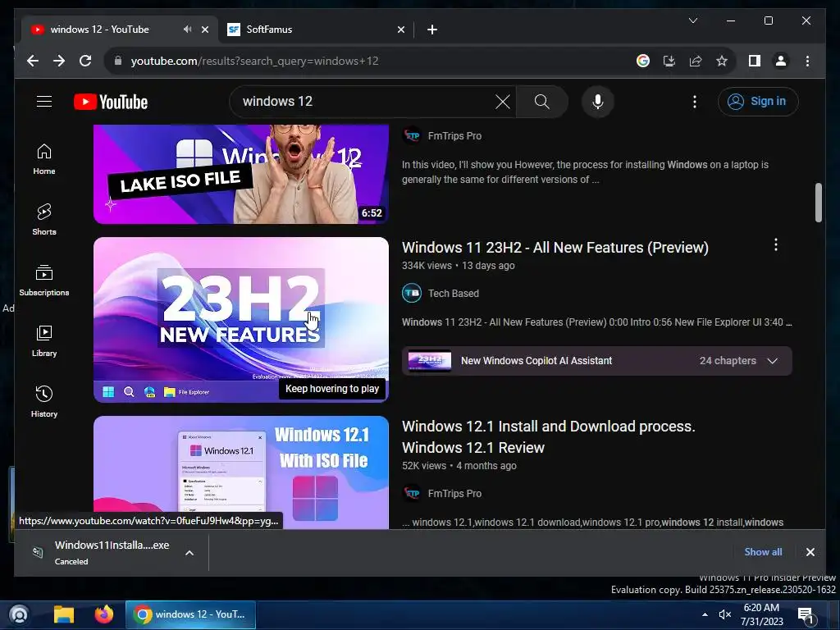Viewport: 840px width, 630px height.
Task: Bookmark this page with the star
Action: pos(722,61)
